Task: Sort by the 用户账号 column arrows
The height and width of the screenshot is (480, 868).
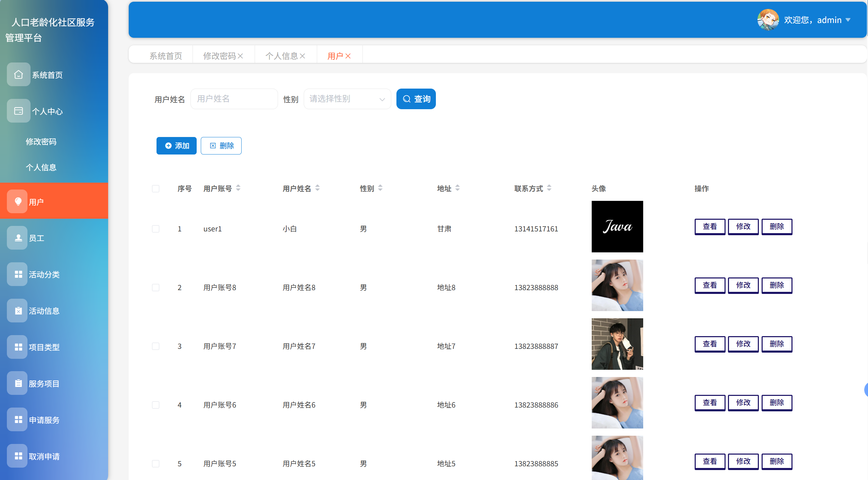Action: [238, 188]
